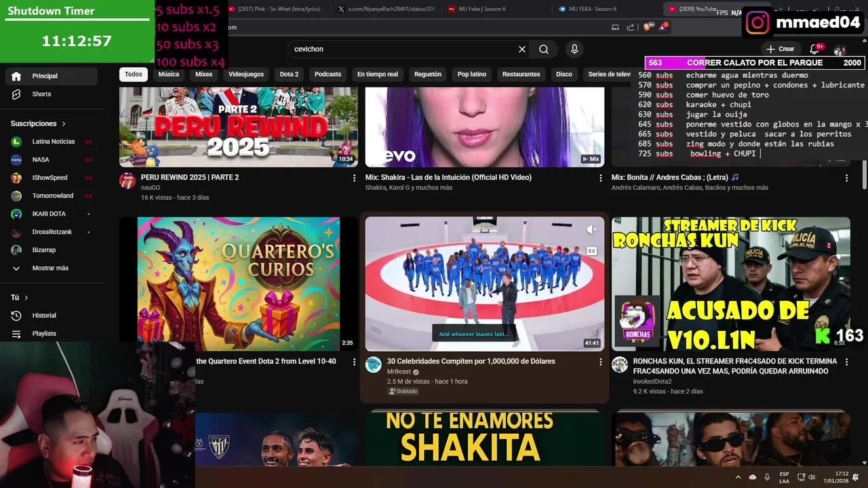Open ESP LAA language switcher

784,477
